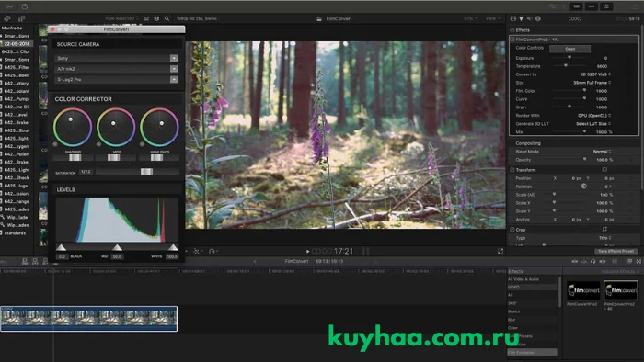Open the Size 35mm Full Frame popup
Image resolution: width=644 pixels, height=362 pixels.
(x=592, y=83)
